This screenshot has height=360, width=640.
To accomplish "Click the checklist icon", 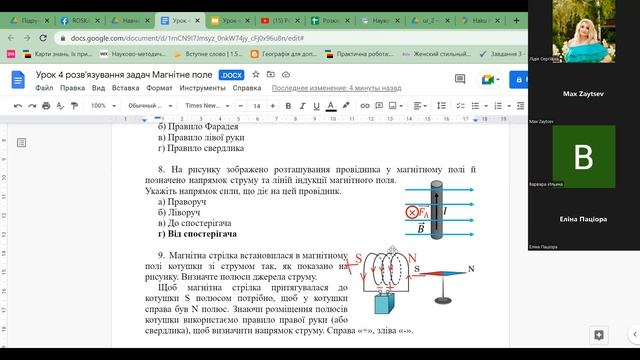I will tap(460, 106).
